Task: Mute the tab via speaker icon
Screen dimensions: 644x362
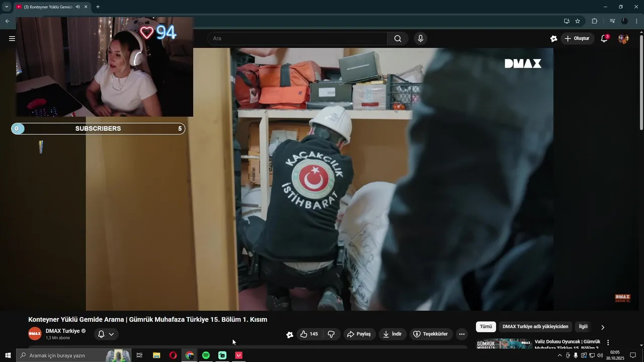Action: pos(77,7)
